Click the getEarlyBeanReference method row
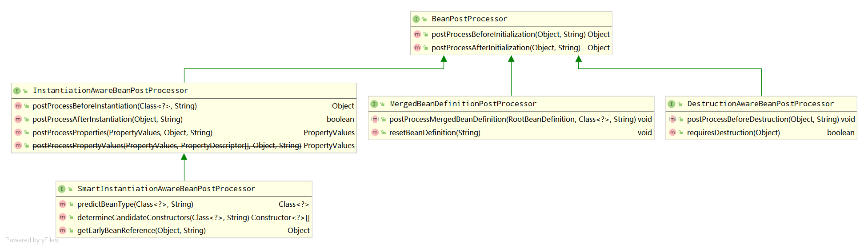Image resolution: width=868 pixels, height=249 pixels. [141, 230]
